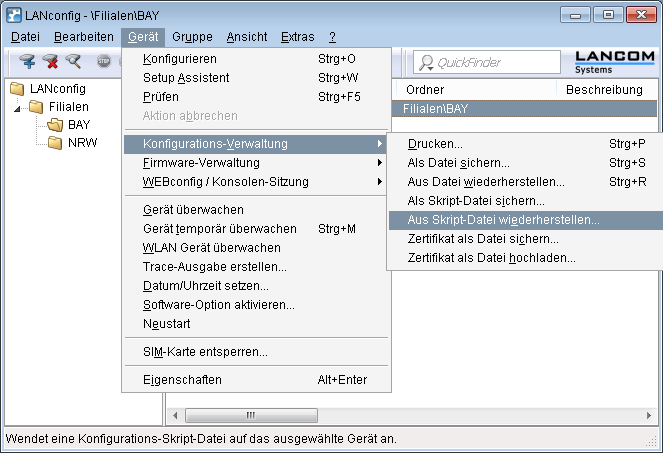
Task: Click the add device toolbar icon
Action: 27,62
